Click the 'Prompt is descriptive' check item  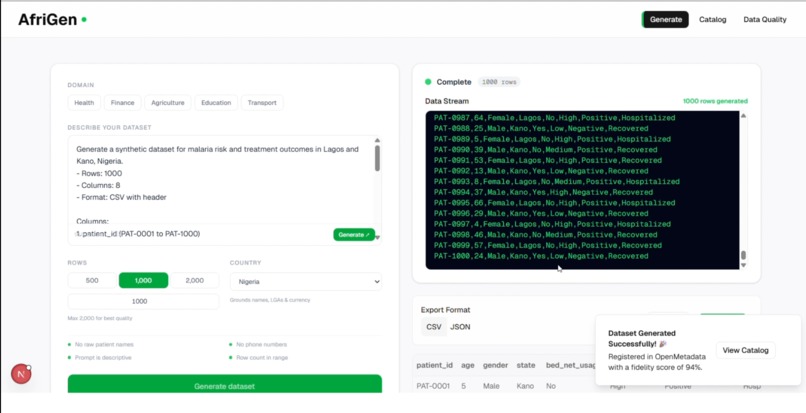pyautogui.click(x=100, y=357)
